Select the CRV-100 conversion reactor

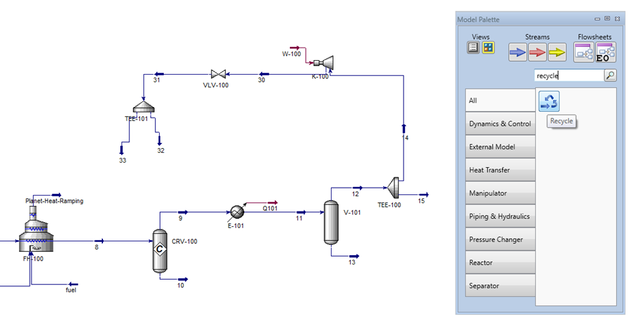pyautogui.click(x=161, y=251)
